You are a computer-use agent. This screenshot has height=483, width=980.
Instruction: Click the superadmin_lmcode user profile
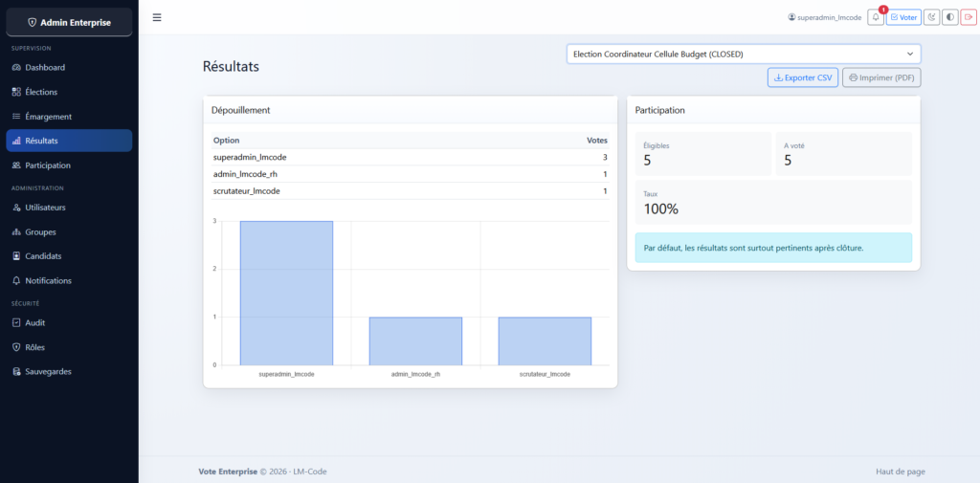pos(824,17)
